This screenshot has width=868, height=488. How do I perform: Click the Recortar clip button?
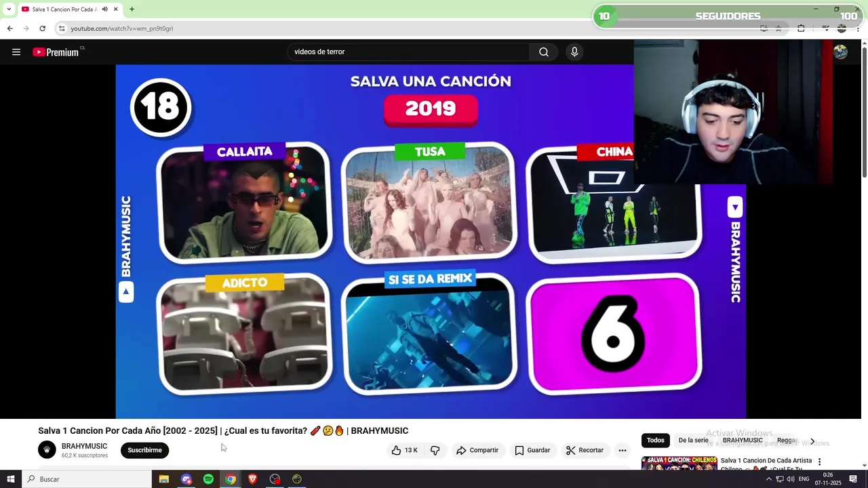pyautogui.click(x=585, y=450)
